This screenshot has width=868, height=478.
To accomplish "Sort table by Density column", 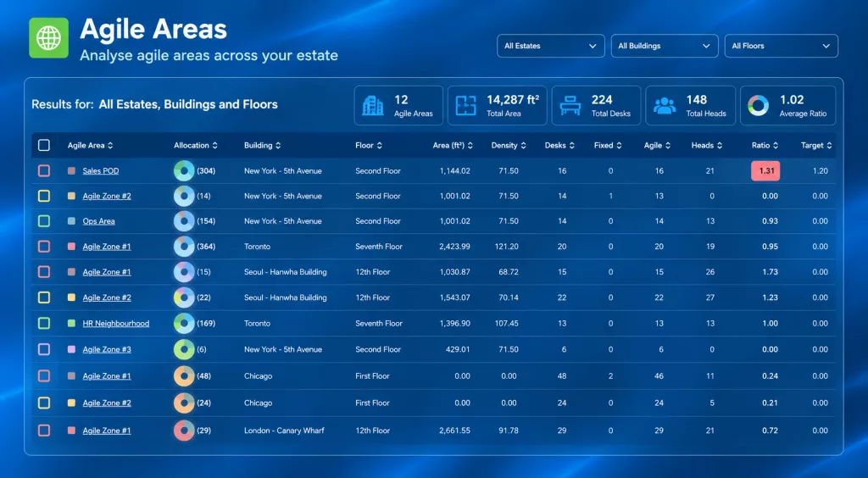I will coord(509,146).
